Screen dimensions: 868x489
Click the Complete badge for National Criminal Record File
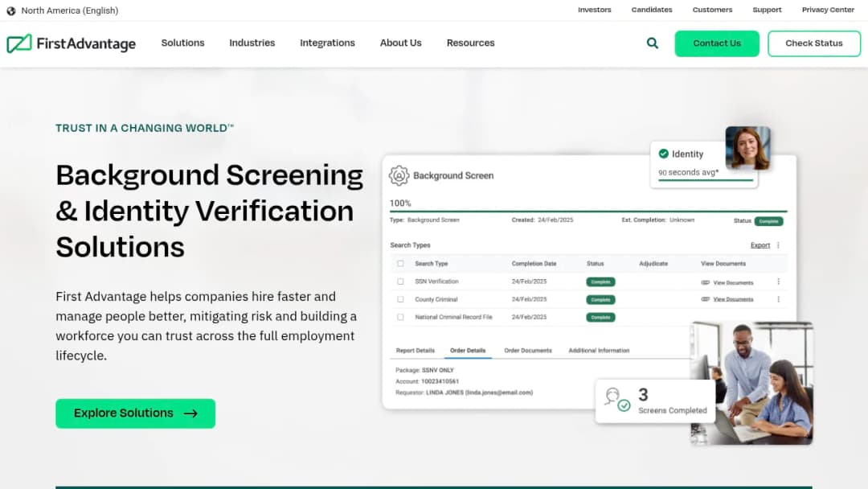click(600, 318)
